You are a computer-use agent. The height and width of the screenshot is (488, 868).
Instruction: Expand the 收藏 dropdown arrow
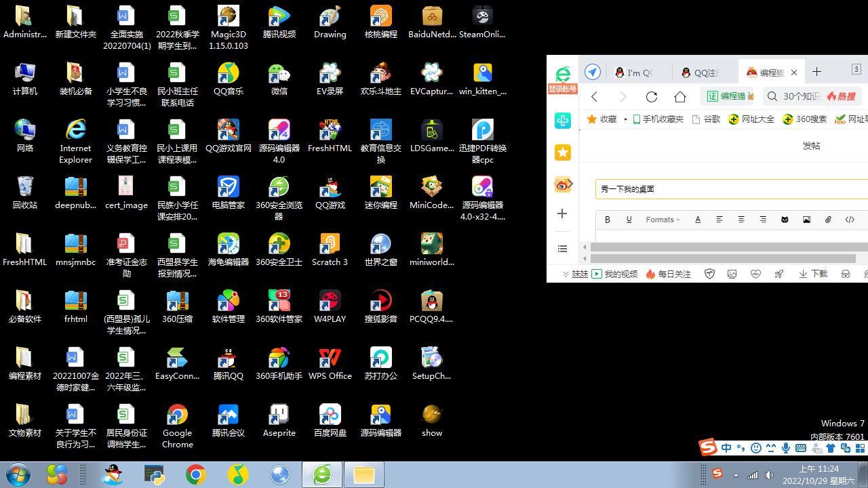click(x=625, y=119)
